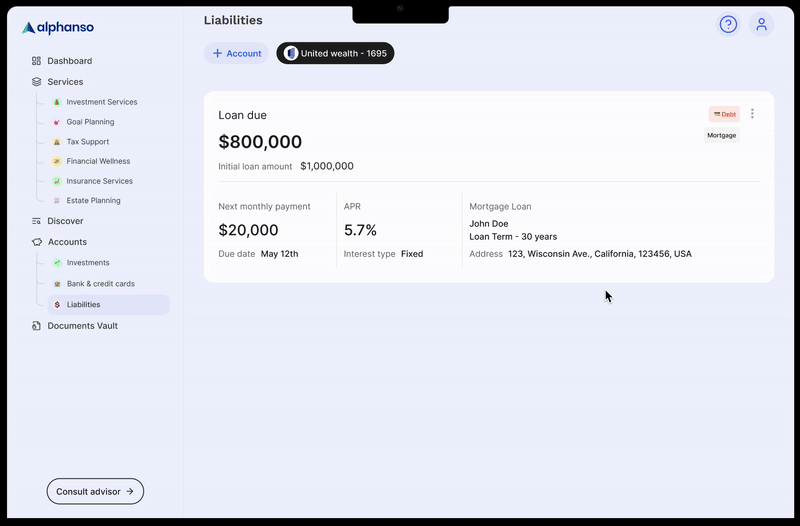Screen dimensions: 800x526
Task: Click the United wealth shield icon
Action: (291, 53)
